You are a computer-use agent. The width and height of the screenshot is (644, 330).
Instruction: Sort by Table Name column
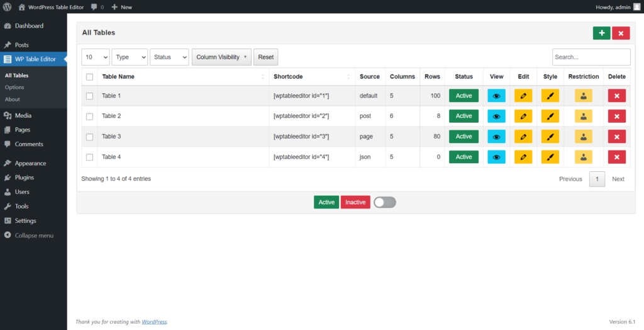[183, 77]
